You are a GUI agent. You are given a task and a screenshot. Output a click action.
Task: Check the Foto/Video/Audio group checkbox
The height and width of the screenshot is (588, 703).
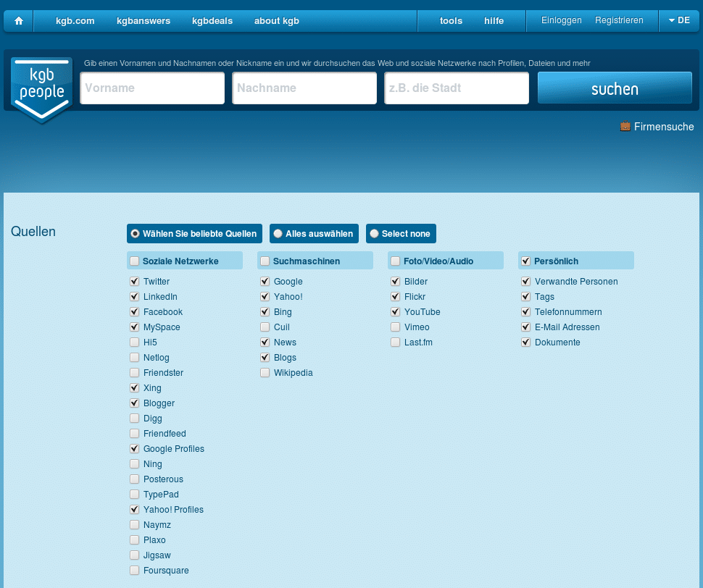396,261
